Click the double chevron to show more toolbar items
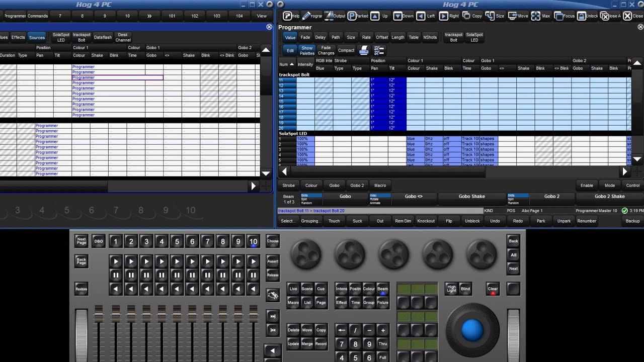644x362 pixels. [149, 16]
